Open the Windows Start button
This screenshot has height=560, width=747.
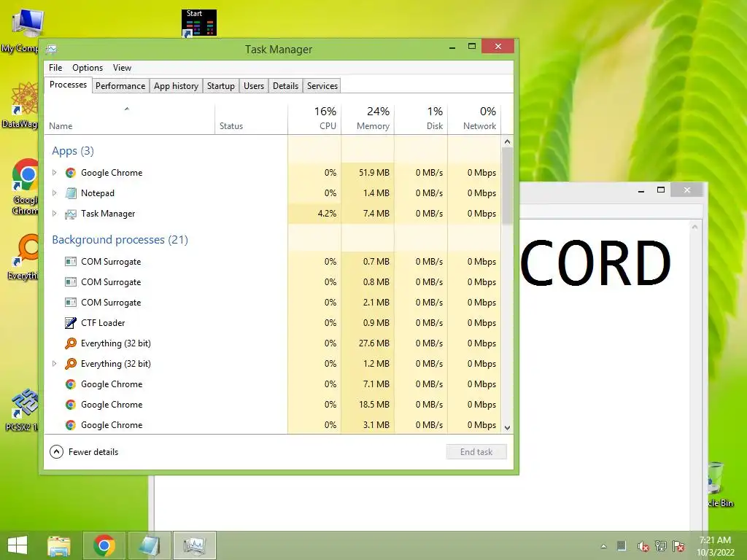[x=18, y=545]
